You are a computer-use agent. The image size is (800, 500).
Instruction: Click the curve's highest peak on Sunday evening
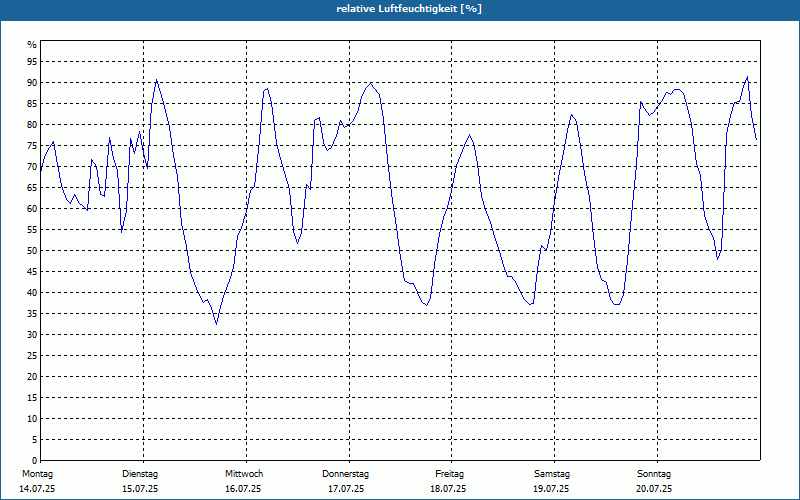tap(747, 77)
